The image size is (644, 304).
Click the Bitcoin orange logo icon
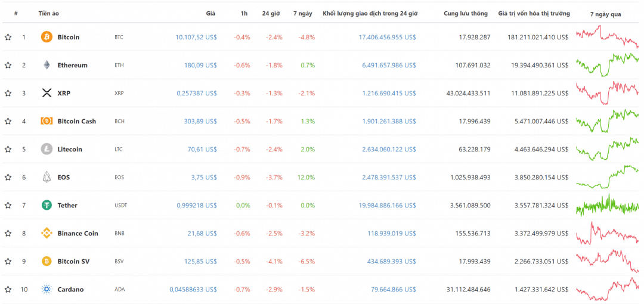pos(47,37)
